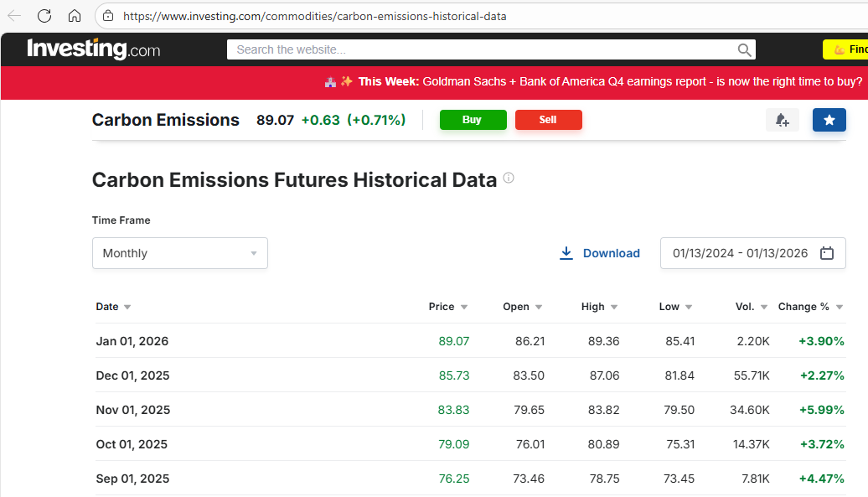The width and height of the screenshot is (868, 497).
Task: Sort table by Price column
Action: pyautogui.click(x=447, y=307)
